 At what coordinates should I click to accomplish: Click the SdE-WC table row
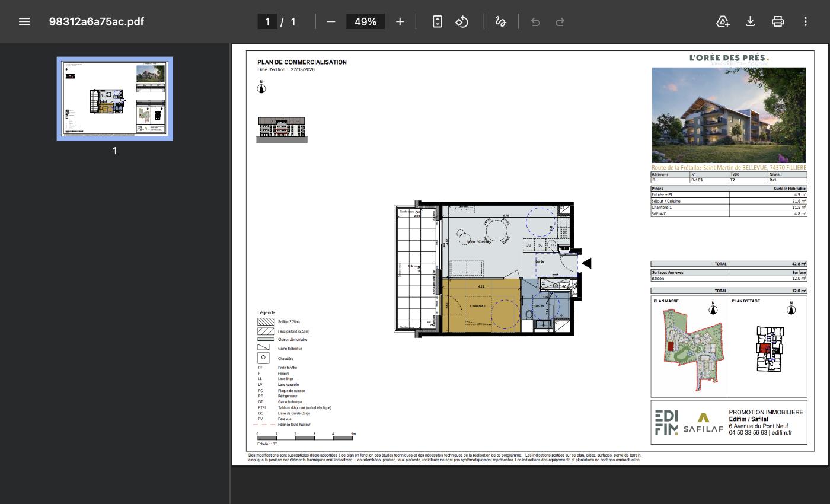[x=729, y=214]
